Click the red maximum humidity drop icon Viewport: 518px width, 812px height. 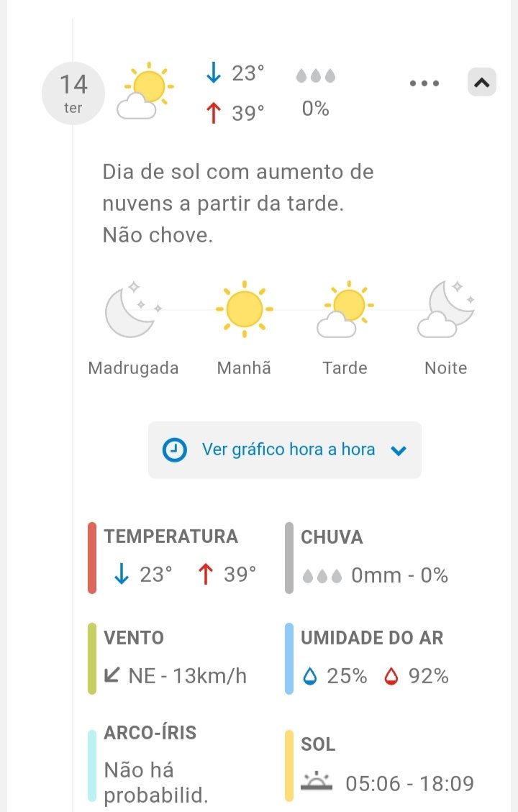tap(391, 676)
